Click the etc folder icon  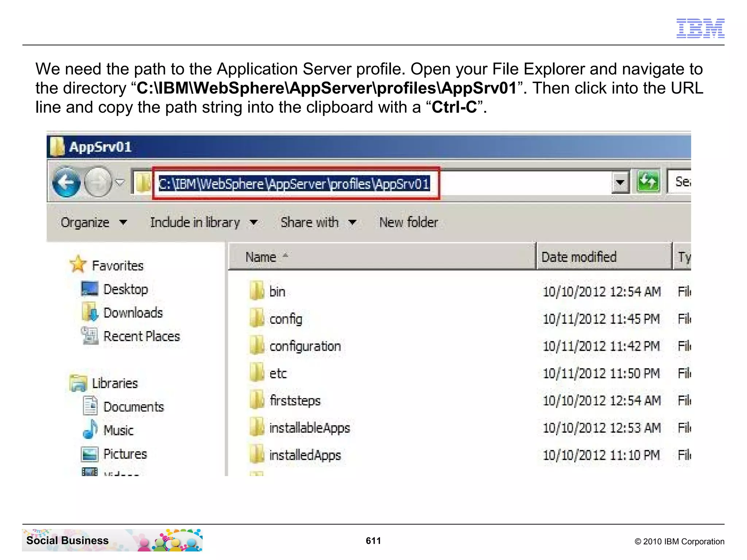pos(257,372)
